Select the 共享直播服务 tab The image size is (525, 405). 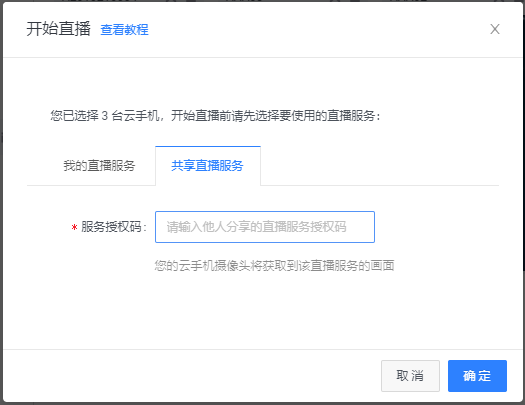[208, 166]
